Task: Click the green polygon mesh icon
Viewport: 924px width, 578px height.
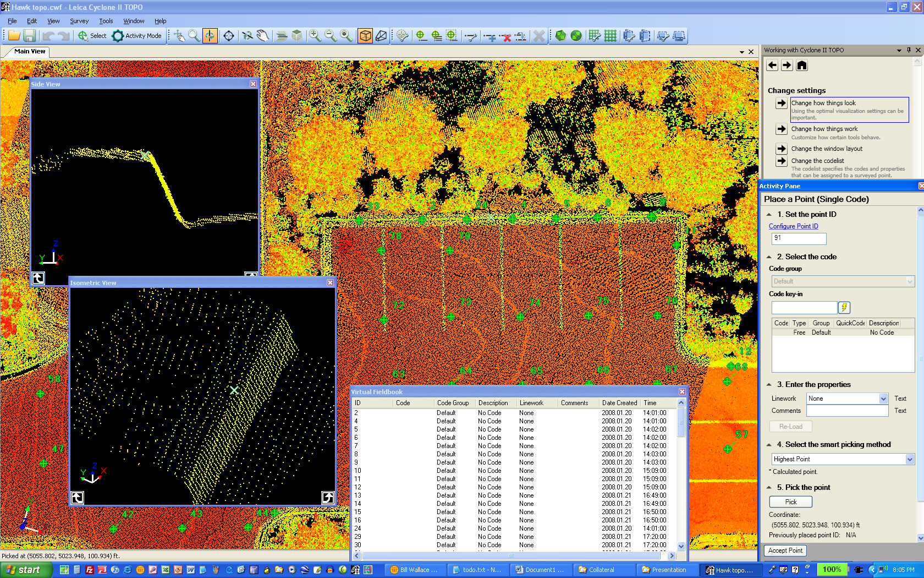Action: click(560, 36)
